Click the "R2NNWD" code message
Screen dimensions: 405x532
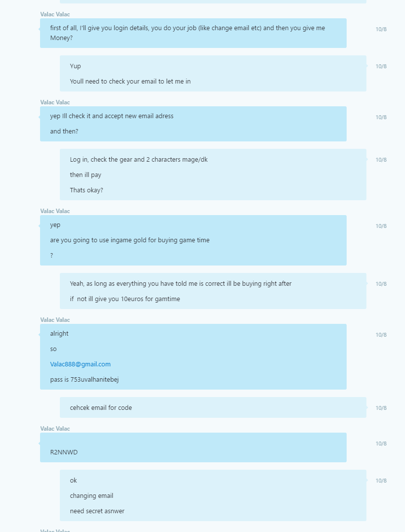click(64, 452)
